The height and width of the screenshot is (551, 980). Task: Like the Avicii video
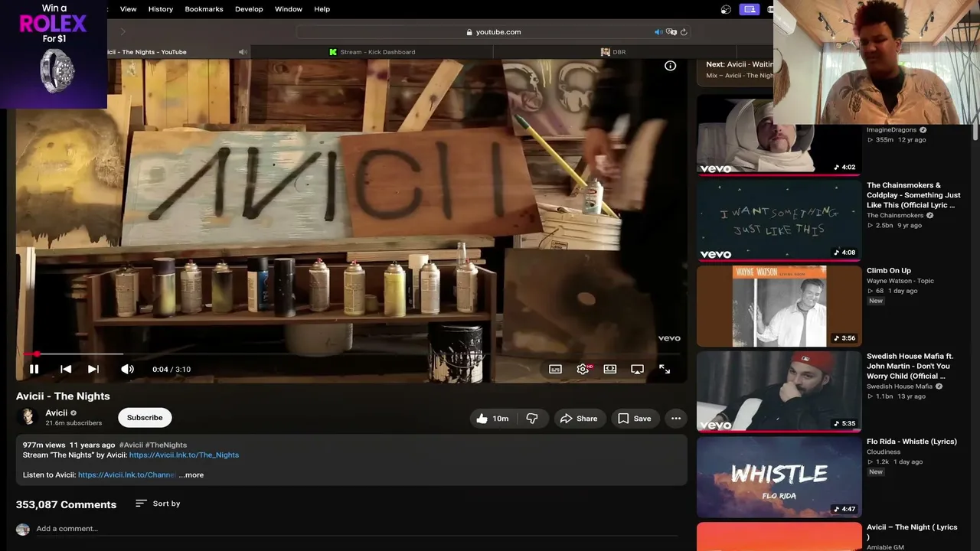pos(492,418)
